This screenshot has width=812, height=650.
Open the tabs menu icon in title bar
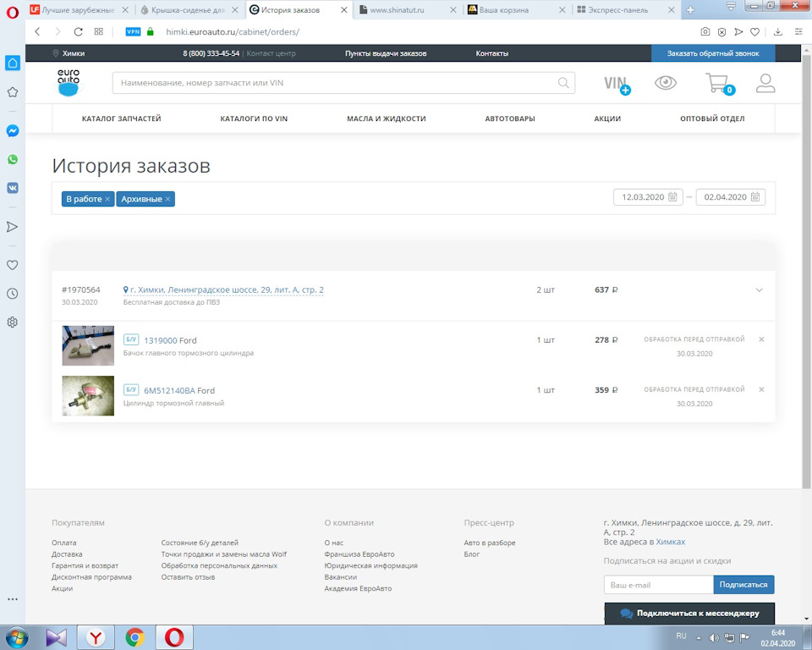click(731, 8)
